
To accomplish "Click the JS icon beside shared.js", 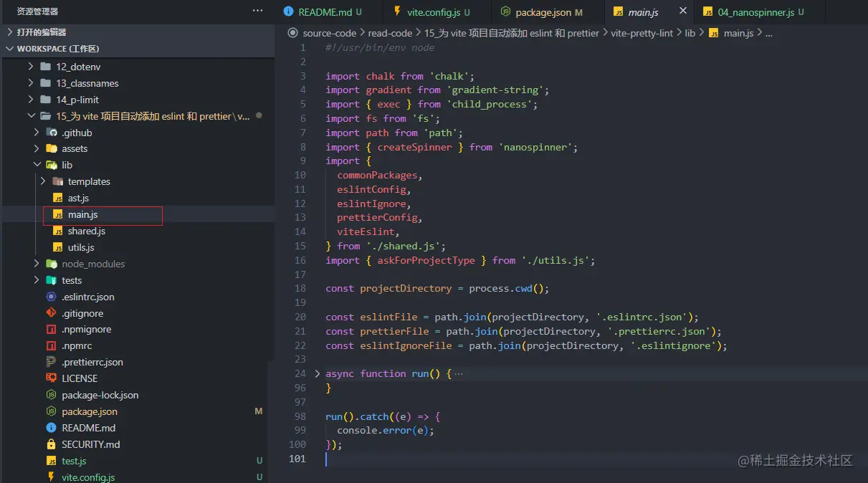I will pos(58,231).
